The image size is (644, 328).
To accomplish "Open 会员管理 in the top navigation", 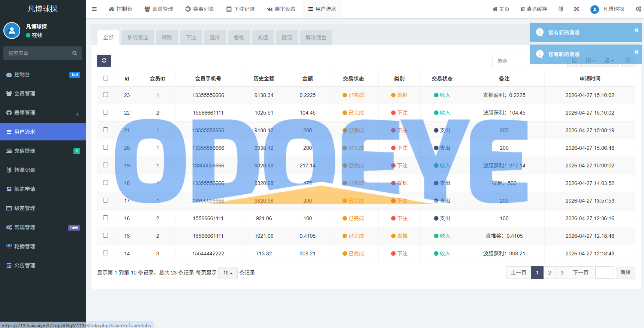I will 159,9.
